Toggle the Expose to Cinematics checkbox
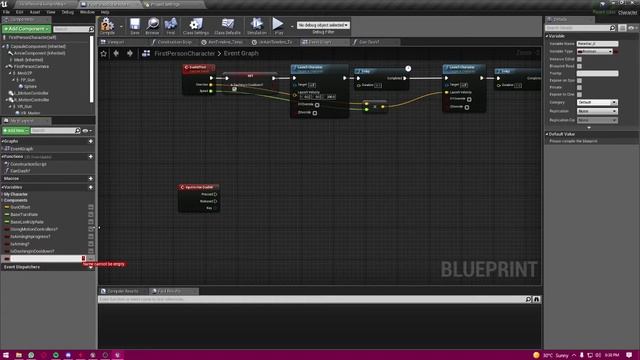640x360 pixels. tap(579, 94)
